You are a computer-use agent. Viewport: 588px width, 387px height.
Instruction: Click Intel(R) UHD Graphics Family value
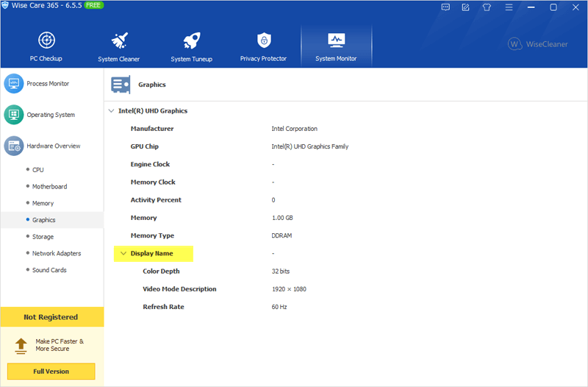(309, 146)
